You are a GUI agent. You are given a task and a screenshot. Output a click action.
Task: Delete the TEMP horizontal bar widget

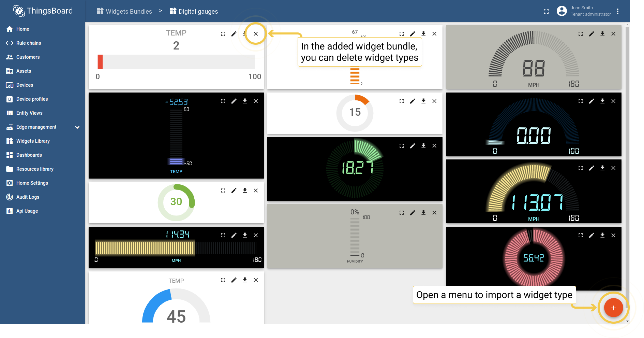pos(256,34)
